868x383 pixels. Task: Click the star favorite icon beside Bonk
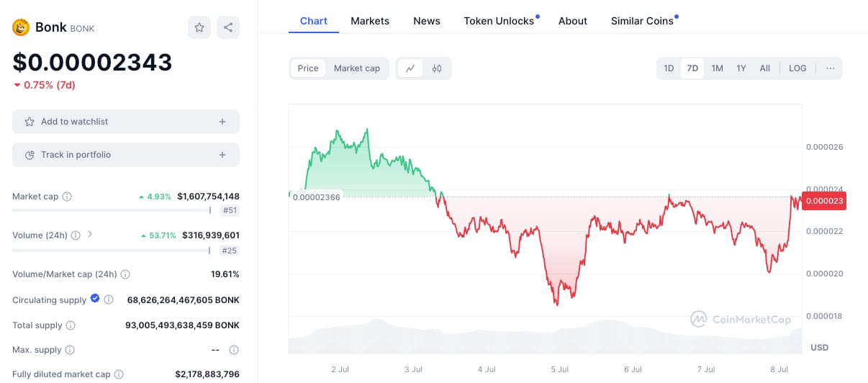199,27
